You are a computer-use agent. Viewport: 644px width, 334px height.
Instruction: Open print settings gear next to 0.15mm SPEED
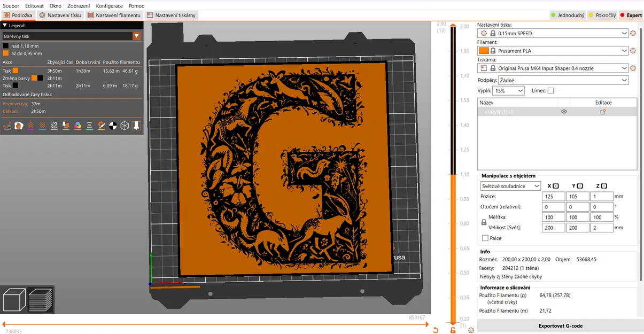[633, 33]
